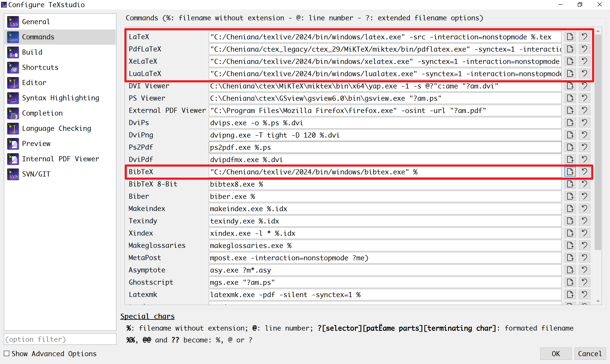This screenshot has height=364, width=610.
Task: Click the Language Checking sidebar icon
Action: click(13, 128)
